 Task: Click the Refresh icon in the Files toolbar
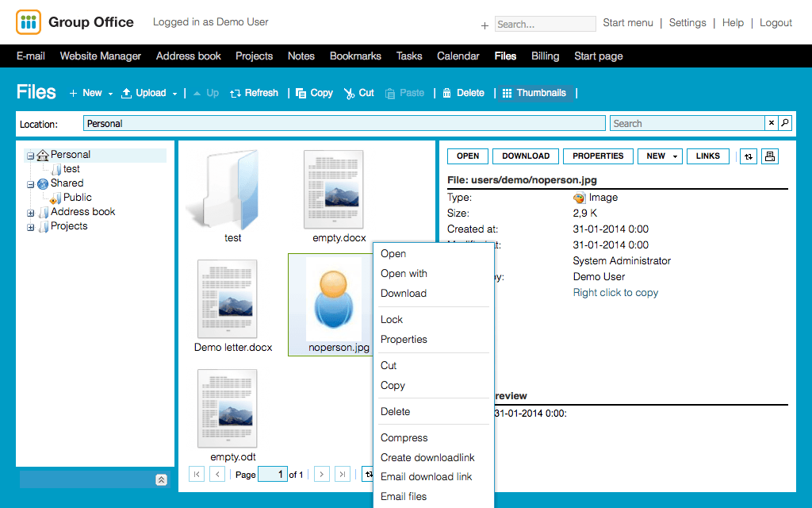click(236, 94)
